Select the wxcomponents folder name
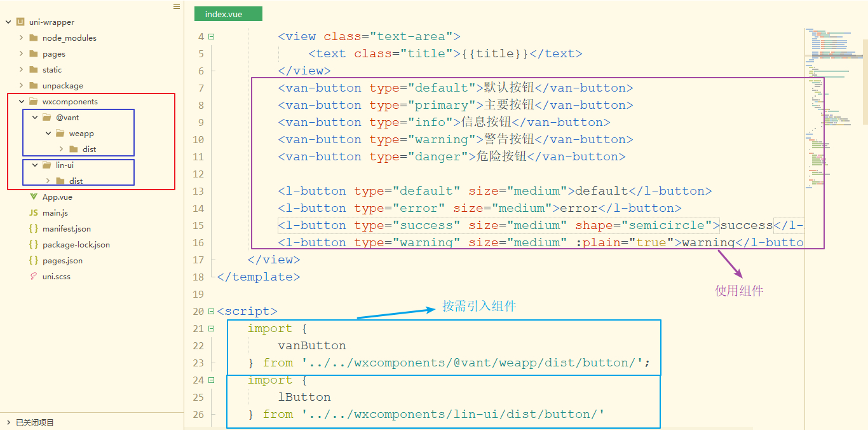The width and height of the screenshot is (868, 430). click(x=70, y=102)
